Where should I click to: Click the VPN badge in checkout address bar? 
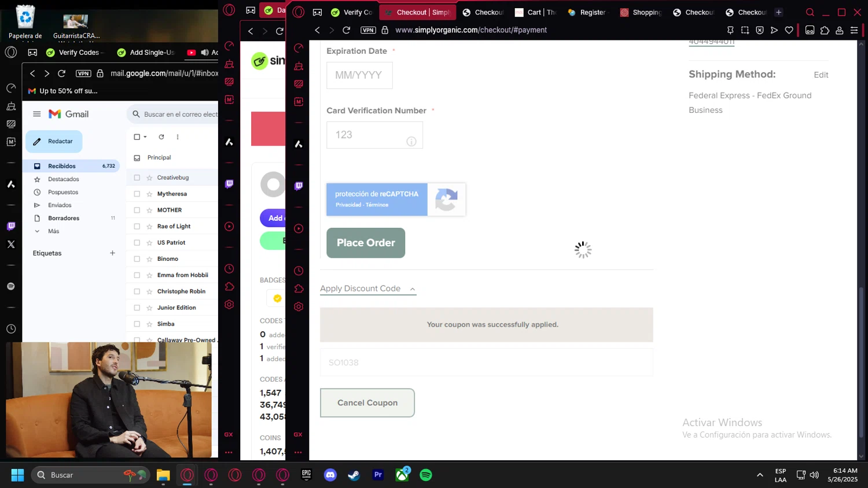click(x=368, y=30)
